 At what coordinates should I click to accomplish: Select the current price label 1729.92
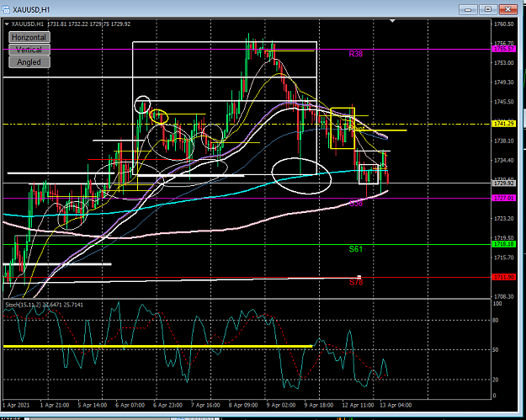coord(504,183)
